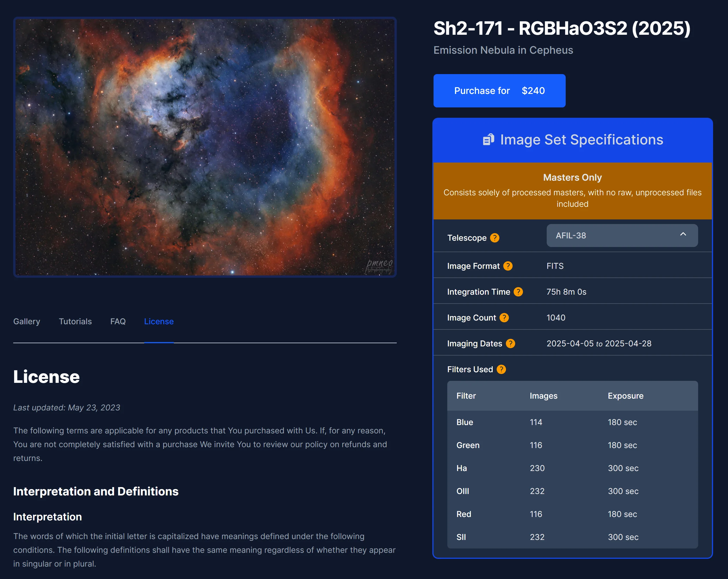Click the Images column header
728x579 pixels.
(x=543, y=396)
